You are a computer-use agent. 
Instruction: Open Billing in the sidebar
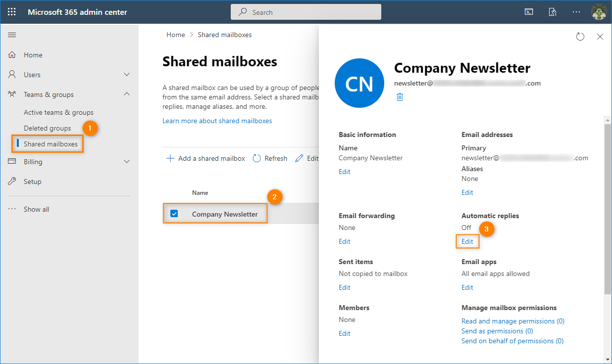pos(33,162)
